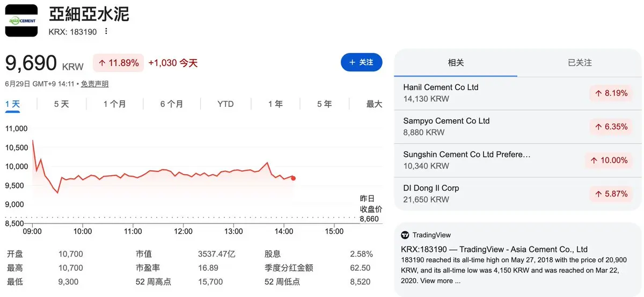Open the 相关 tab in the side panel
The width and height of the screenshot is (644, 297).
(x=456, y=63)
